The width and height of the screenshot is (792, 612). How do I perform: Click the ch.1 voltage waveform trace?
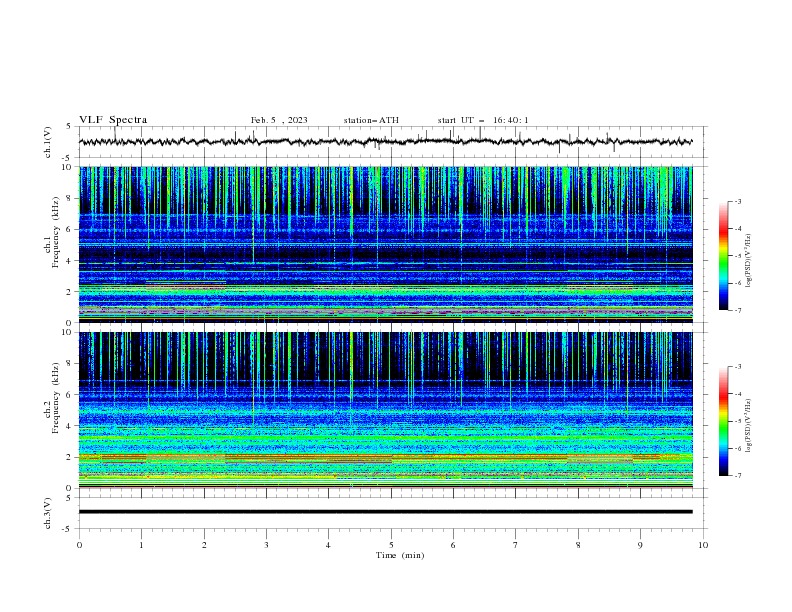[385, 142]
